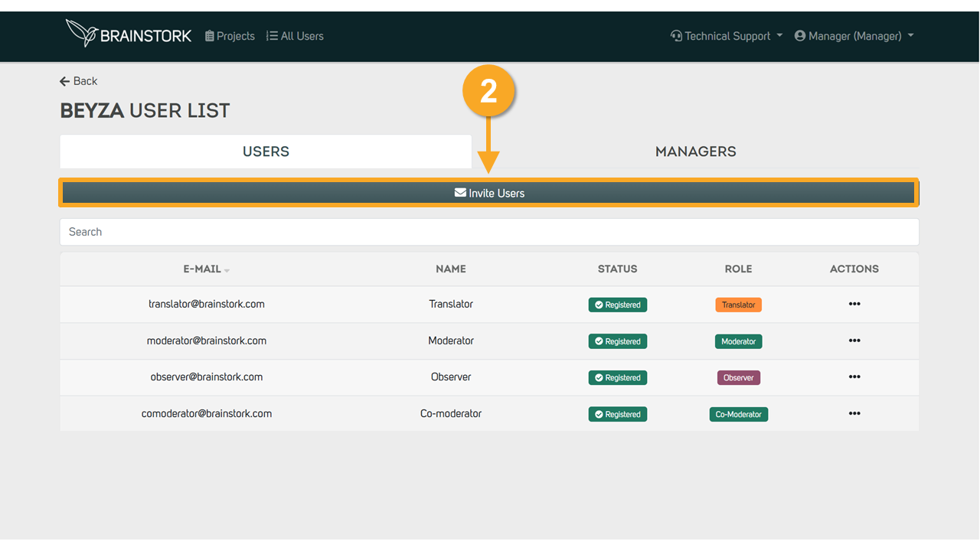This screenshot has height=551, width=980.
Task: Open actions menu for comoderator@brainstork.com
Action: coord(854,413)
